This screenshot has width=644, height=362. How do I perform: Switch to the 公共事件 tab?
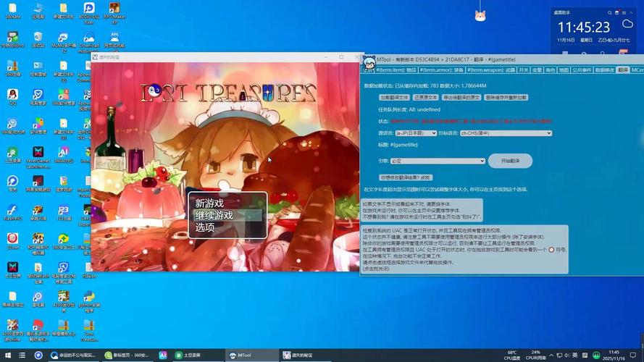pos(582,70)
